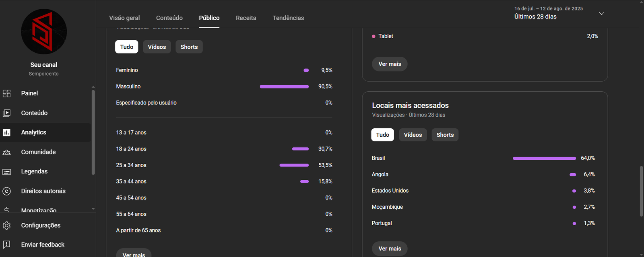Click Ver mais under the Tablet row

(390, 64)
